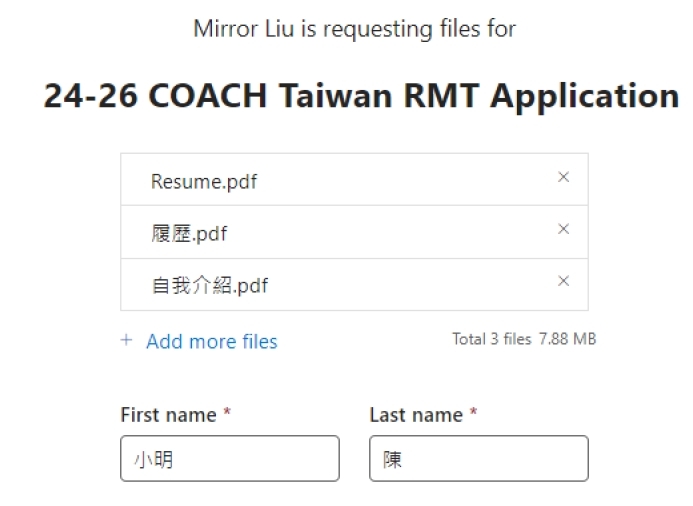Click the red asterisk next to First name

(227, 412)
